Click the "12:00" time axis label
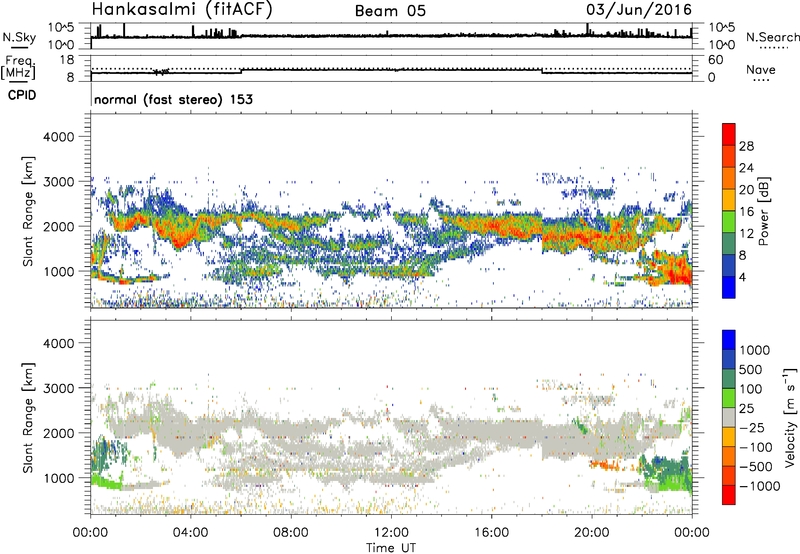 pyautogui.click(x=391, y=533)
